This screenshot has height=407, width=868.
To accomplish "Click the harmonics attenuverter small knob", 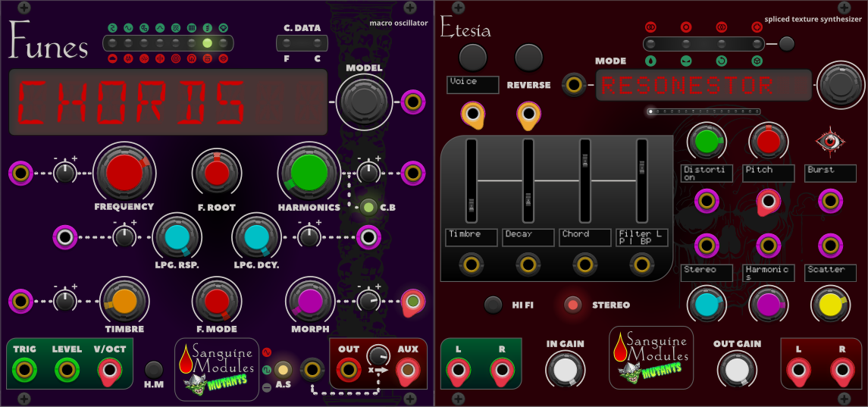I will (368, 174).
